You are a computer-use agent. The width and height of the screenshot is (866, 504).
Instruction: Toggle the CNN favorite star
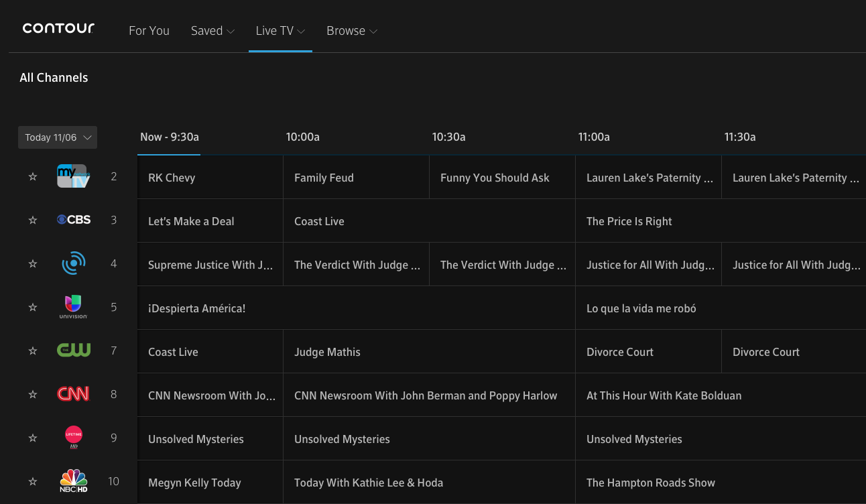pyautogui.click(x=32, y=395)
